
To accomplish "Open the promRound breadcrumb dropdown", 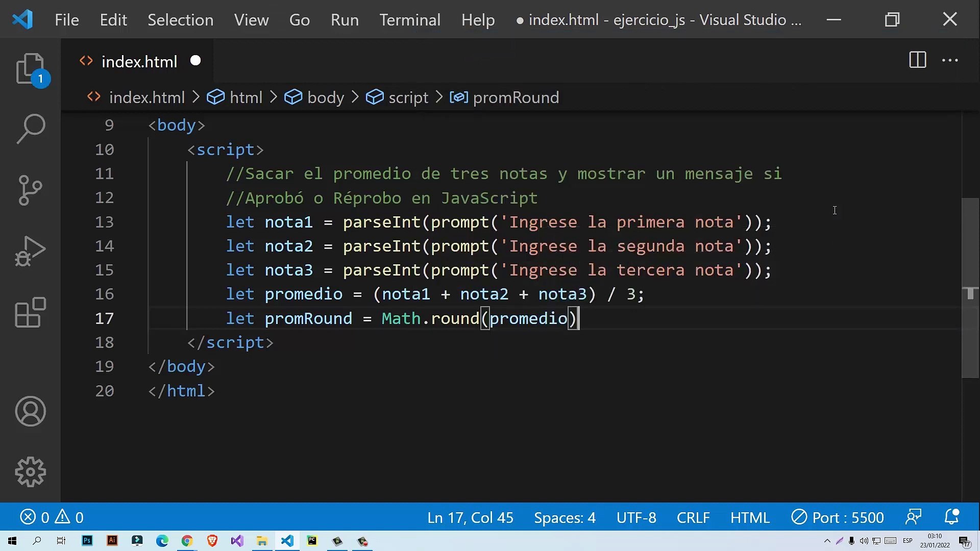I will click(516, 97).
